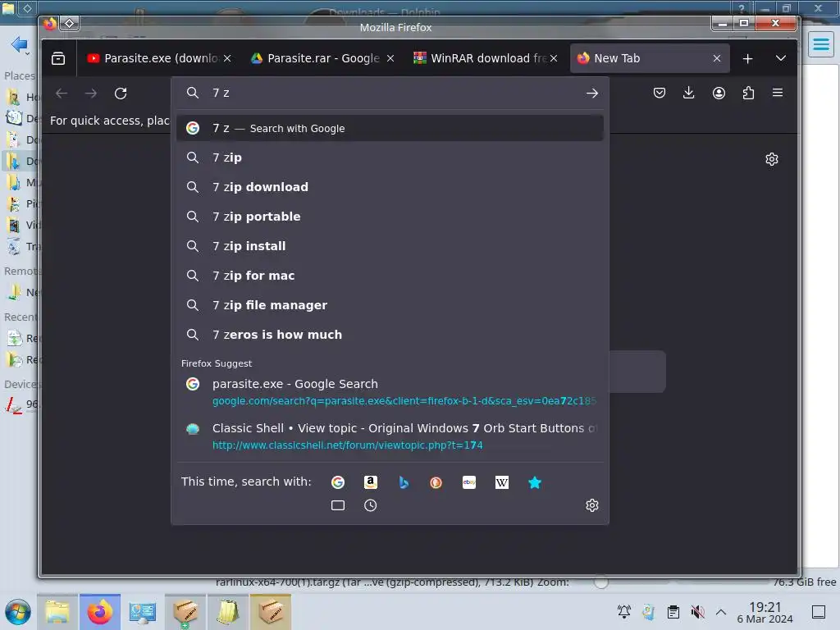The image size is (840, 630).
Task: Click the back arrow in Firefox toolbar
Action: pos(62,94)
